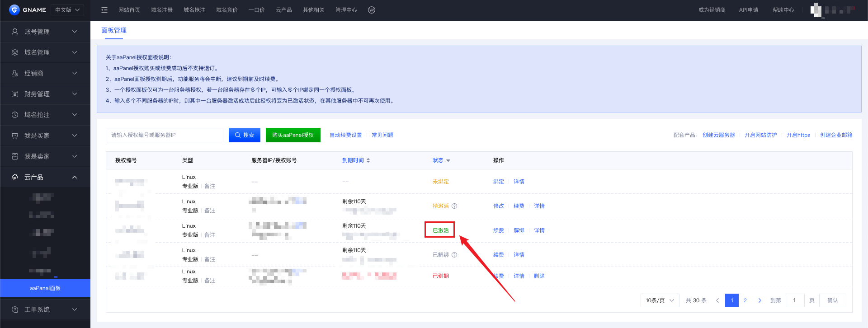Image resolution: width=868 pixels, height=328 pixels.
Task: Open 域名竞价 in top navigation
Action: (x=227, y=10)
